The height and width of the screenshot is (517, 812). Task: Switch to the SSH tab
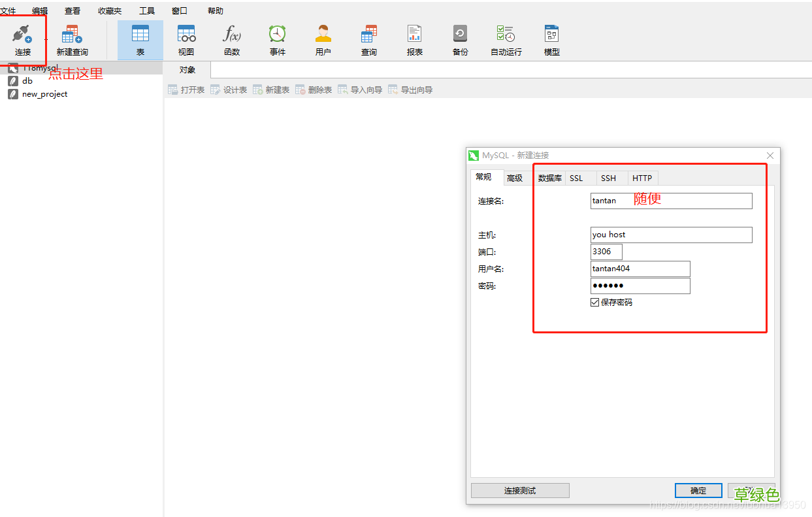tap(608, 178)
